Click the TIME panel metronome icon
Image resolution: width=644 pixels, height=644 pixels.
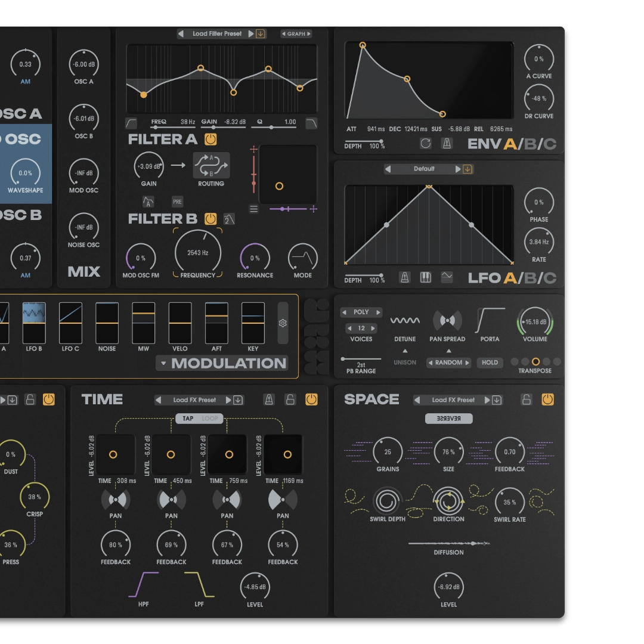[x=269, y=400]
